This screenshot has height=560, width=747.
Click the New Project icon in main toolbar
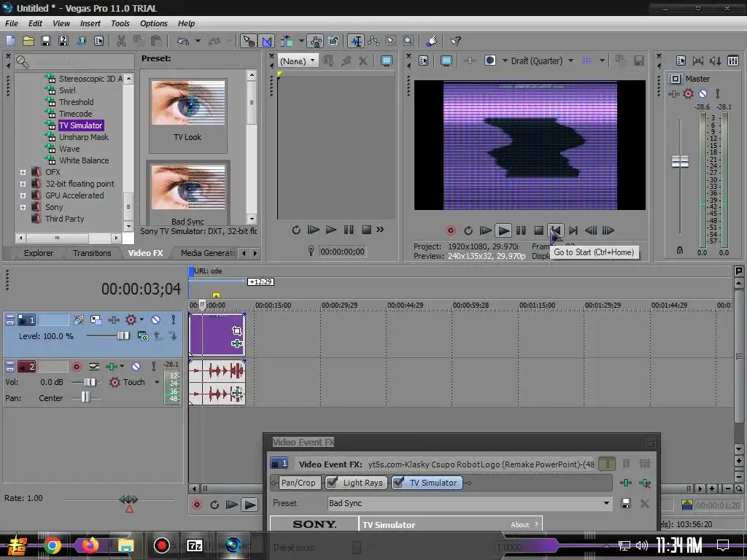[x=10, y=41]
